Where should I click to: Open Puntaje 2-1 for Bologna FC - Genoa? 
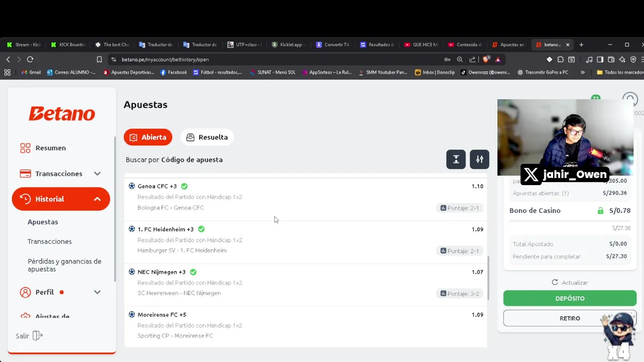pos(459,208)
